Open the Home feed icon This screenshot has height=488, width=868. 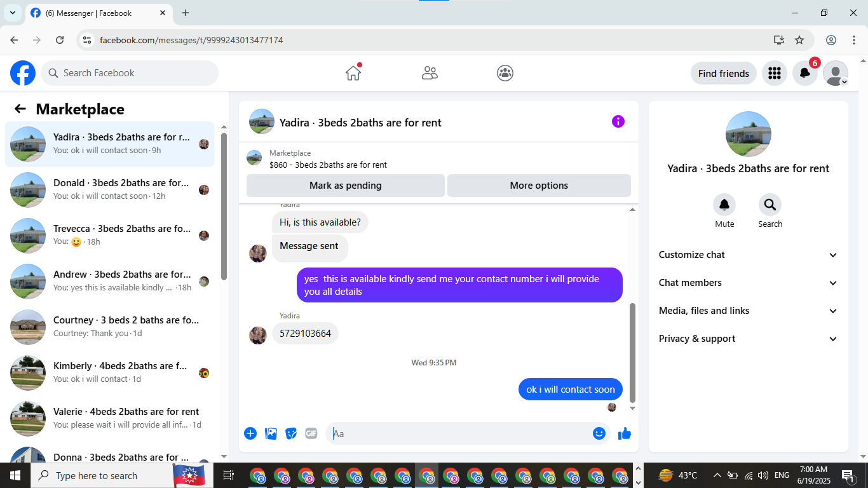(353, 73)
